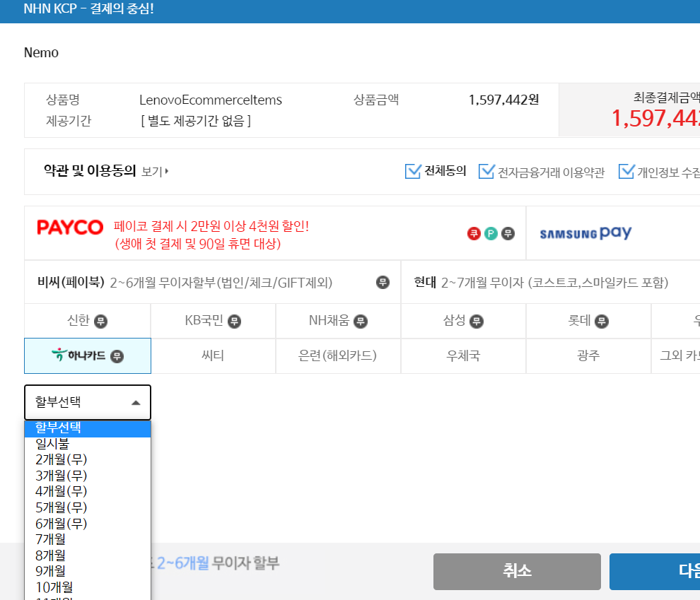Click the 1,597,442원 product price

(x=503, y=100)
